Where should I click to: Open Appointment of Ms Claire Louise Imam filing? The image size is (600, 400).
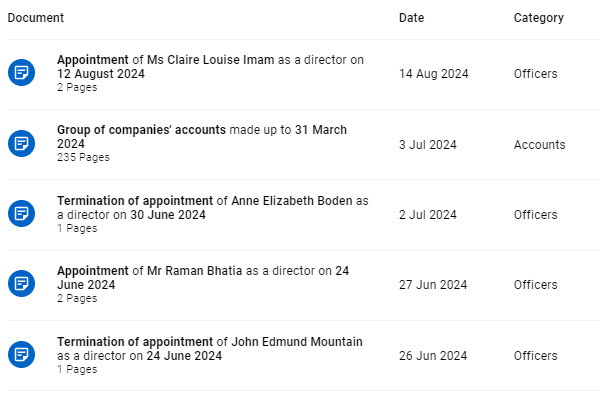tap(210, 67)
